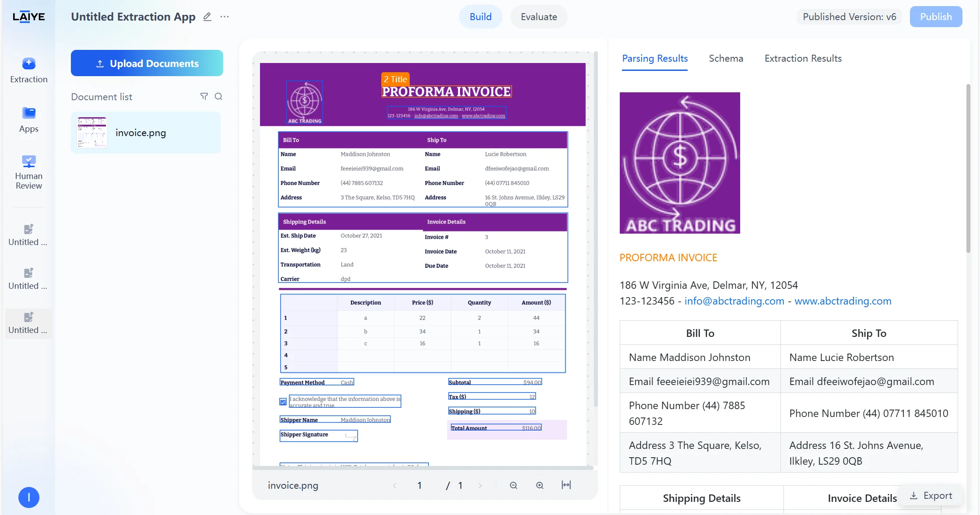Click the 'Ship To' header in results table
Viewport: 980px width, 515px height.
coord(869,333)
